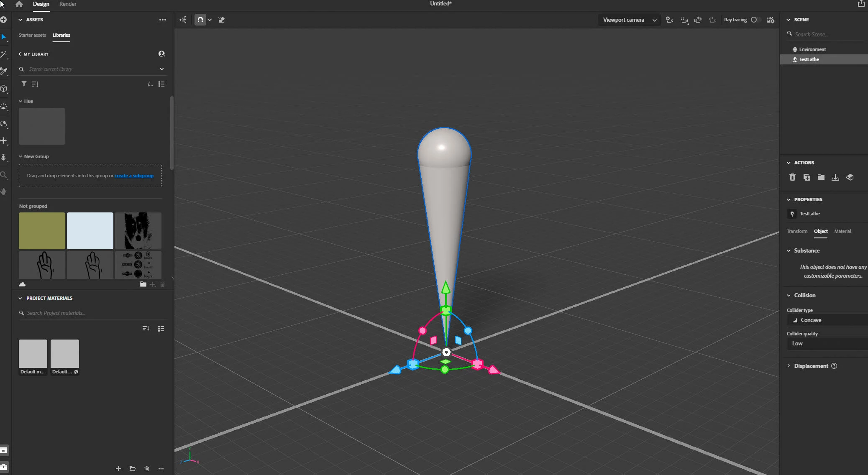Go back via MY LIBRARY button
Image resolution: width=868 pixels, height=475 pixels.
33,54
